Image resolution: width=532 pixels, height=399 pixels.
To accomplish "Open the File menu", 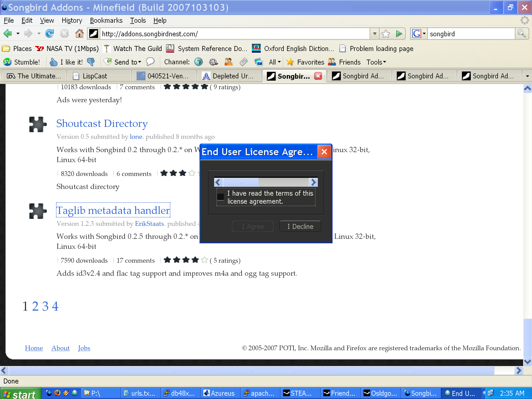I will point(9,21).
